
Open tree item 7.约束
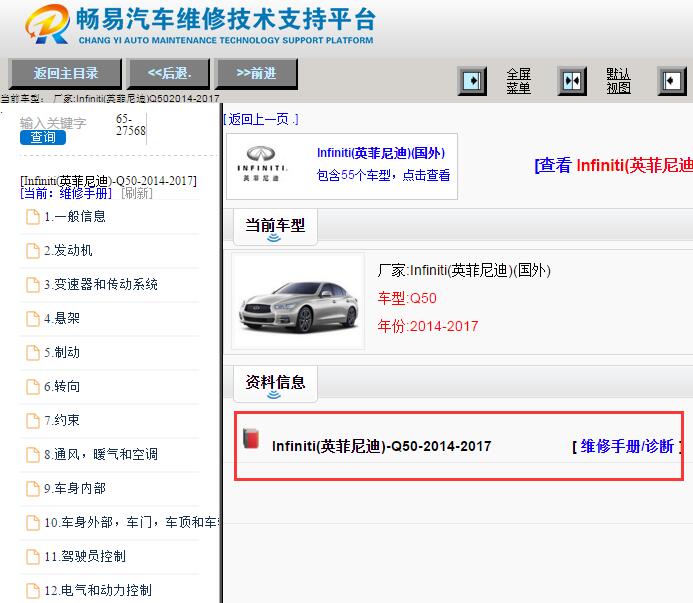coord(62,420)
